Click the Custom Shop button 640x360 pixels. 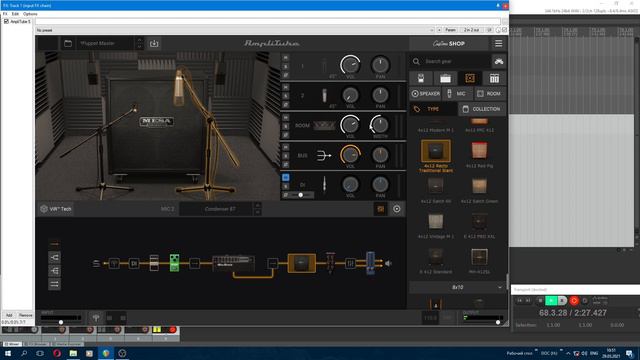[x=449, y=43]
